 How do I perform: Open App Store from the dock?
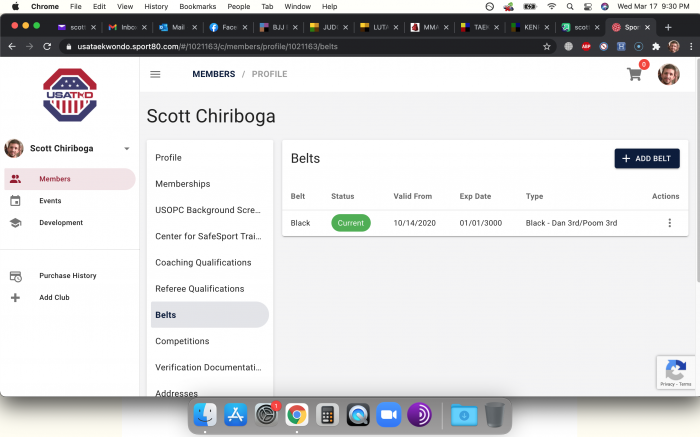pyautogui.click(x=236, y=415)
